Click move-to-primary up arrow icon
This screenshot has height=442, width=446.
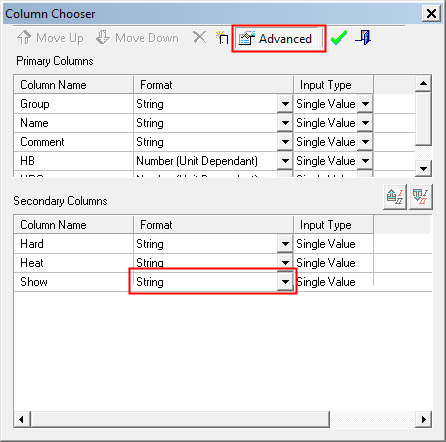395,197
